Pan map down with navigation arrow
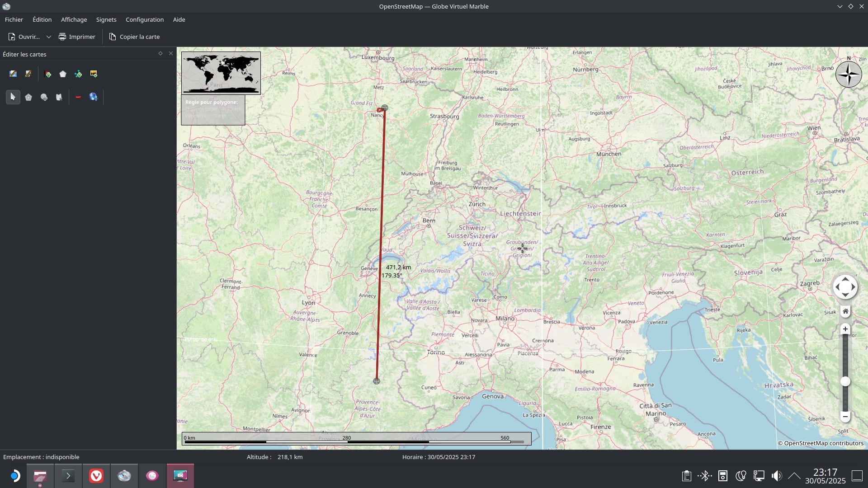 (845, 295)
